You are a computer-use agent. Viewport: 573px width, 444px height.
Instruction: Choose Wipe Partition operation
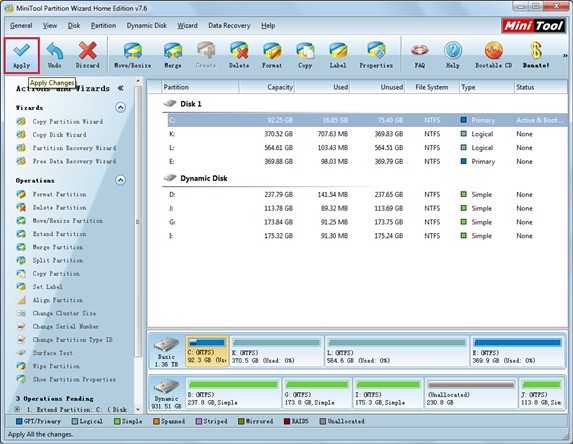coord(56,366)
